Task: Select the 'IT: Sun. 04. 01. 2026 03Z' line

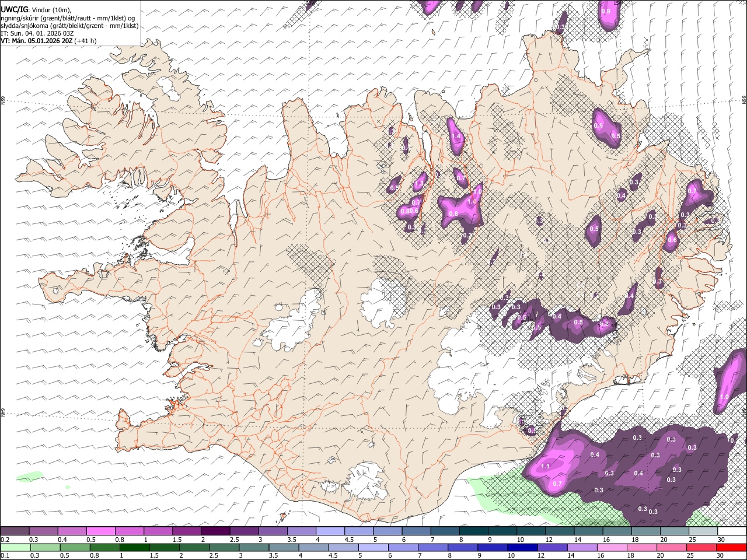Action: click(x=37, y=33)
